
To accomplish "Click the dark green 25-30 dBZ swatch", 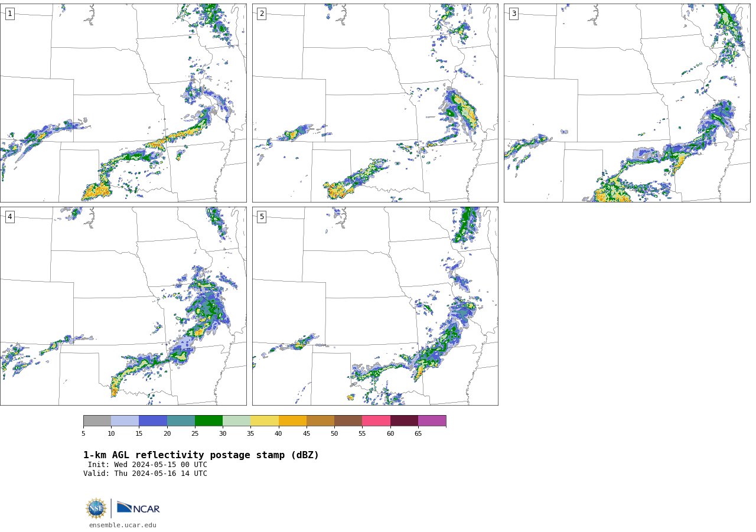I will click(x=208, y=421).
